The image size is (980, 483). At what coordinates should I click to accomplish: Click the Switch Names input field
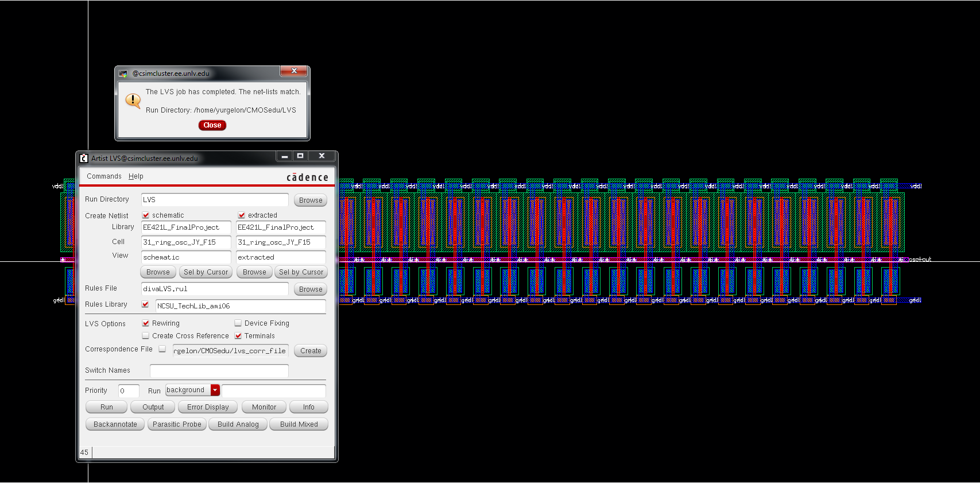tap(219, 371)
